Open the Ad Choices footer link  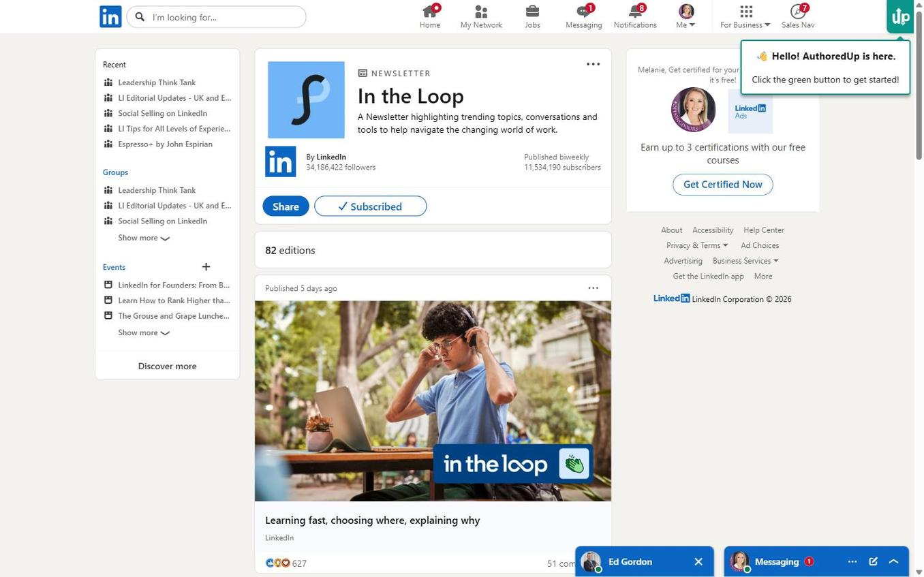click(760, 245)
